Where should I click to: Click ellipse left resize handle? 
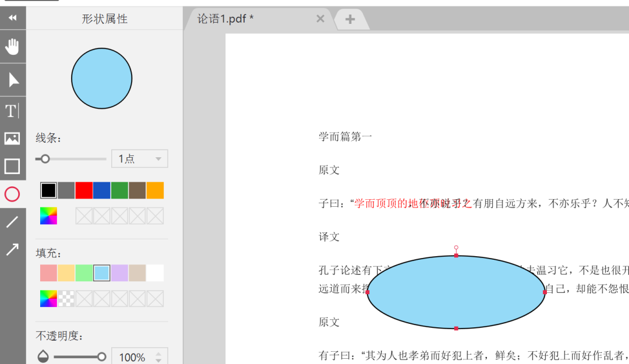pos(368,292)
